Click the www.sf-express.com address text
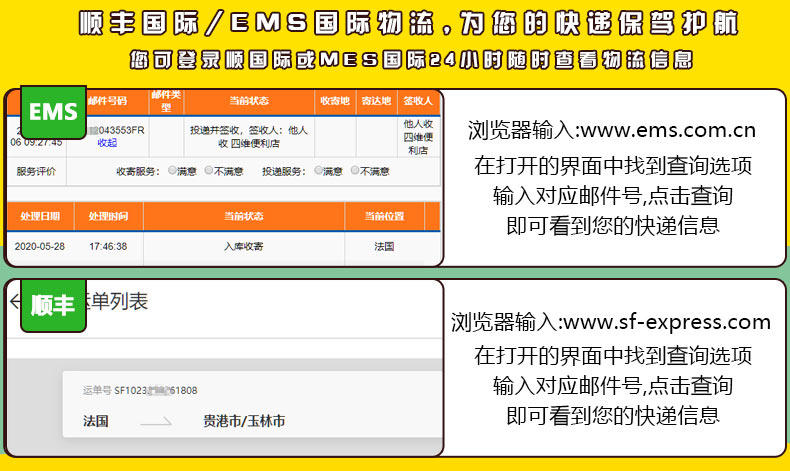This screenshot has height=471, width=790. [x=667, y=322]
